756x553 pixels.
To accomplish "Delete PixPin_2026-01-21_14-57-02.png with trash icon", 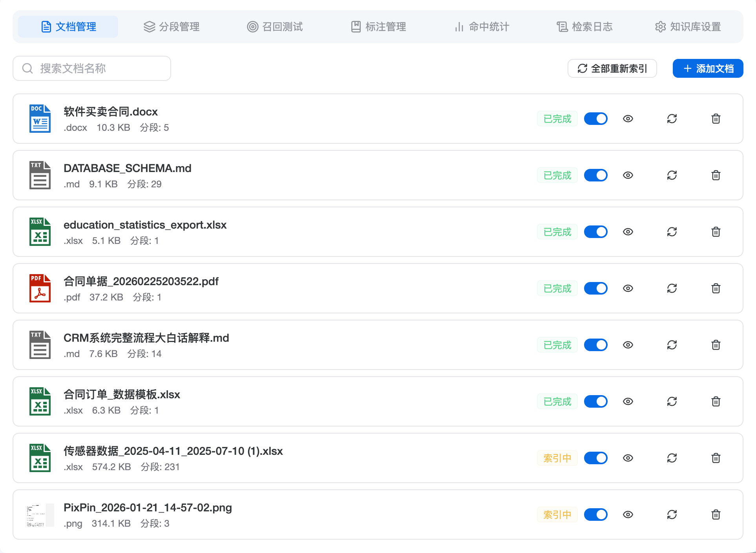I will 716,515.
